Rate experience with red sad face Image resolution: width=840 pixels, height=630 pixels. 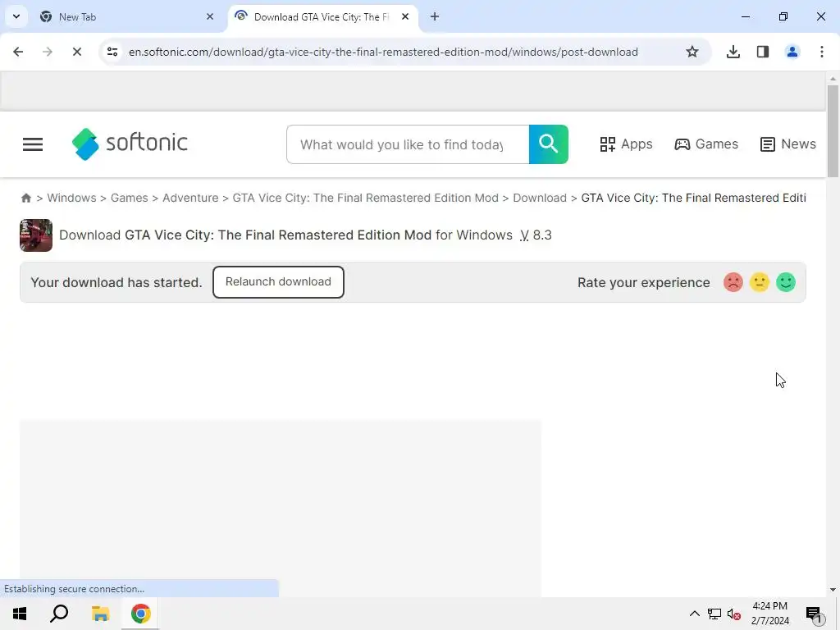click(733, 282)
